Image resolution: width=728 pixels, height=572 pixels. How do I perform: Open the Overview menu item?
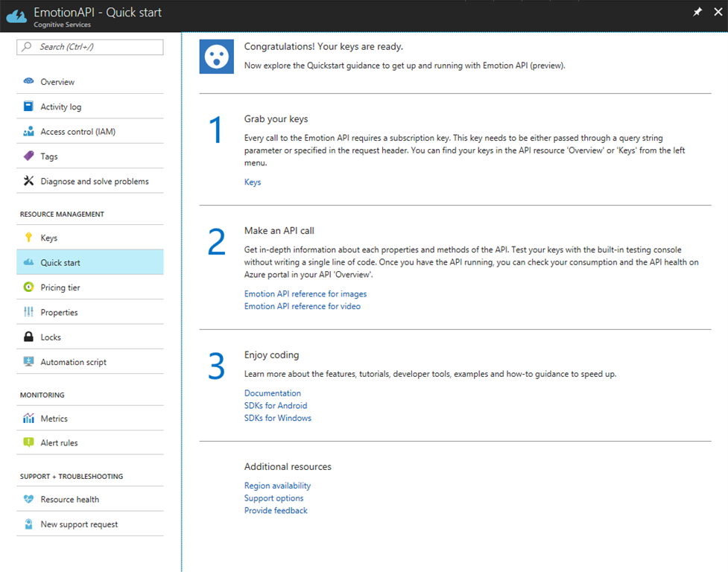[x=57, y=82]
